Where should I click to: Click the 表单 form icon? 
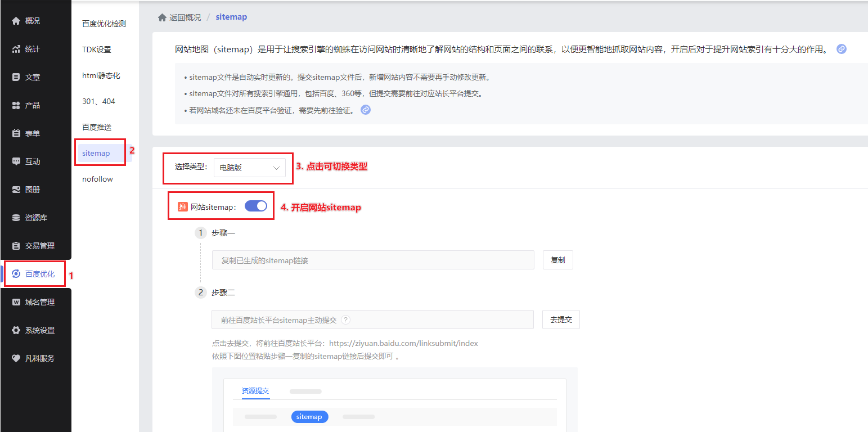[x=16, y=133]
